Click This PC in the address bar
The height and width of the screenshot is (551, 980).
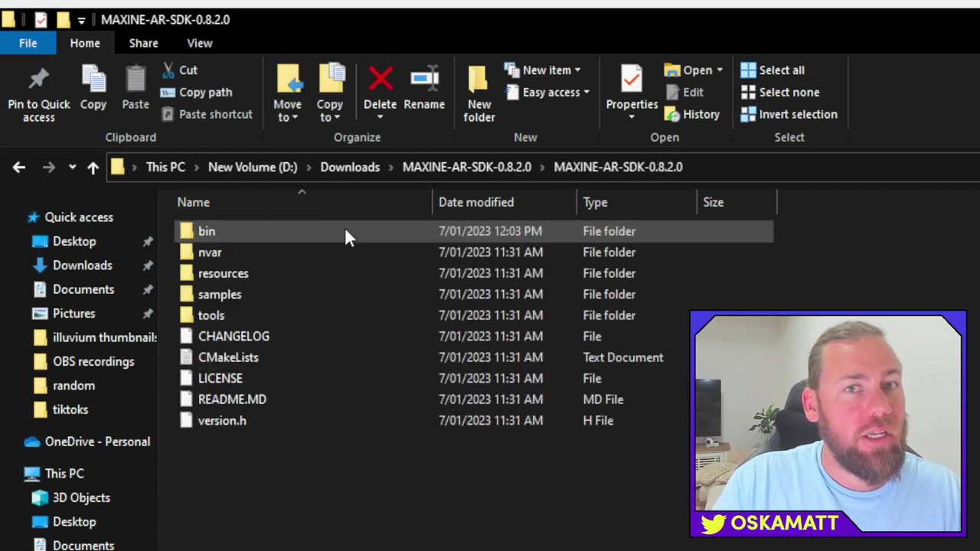pos(165,167)
